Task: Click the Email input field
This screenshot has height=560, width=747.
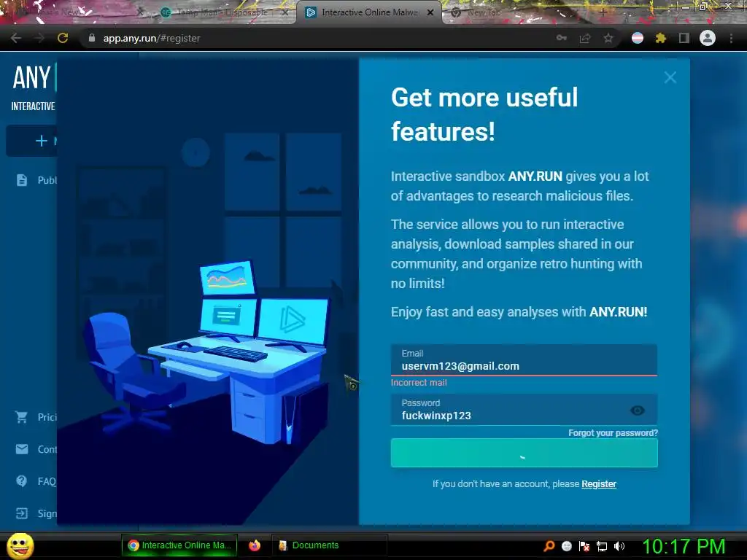Action: 524,360
